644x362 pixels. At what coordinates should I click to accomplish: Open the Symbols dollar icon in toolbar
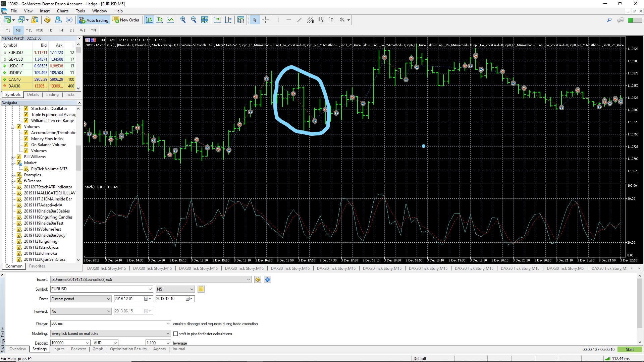35,20
